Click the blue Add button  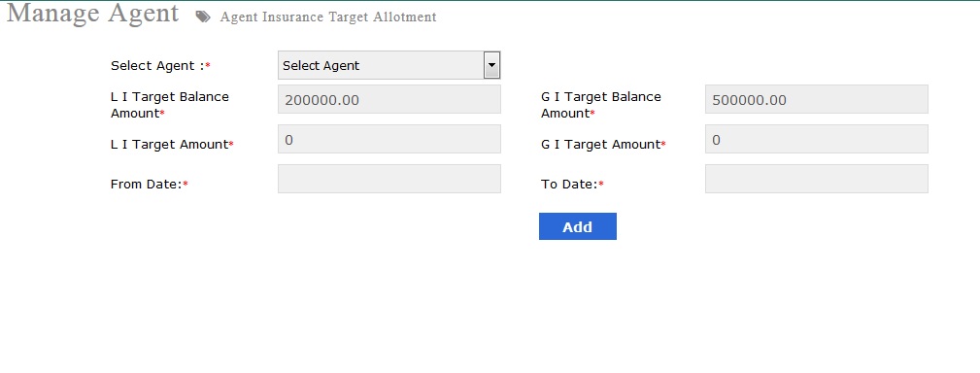(578, 226)
